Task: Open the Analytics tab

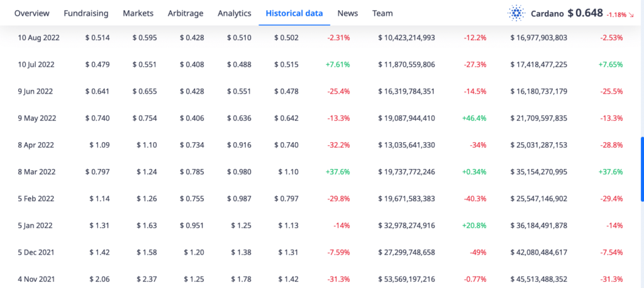Action: click(x=234, y=13)
